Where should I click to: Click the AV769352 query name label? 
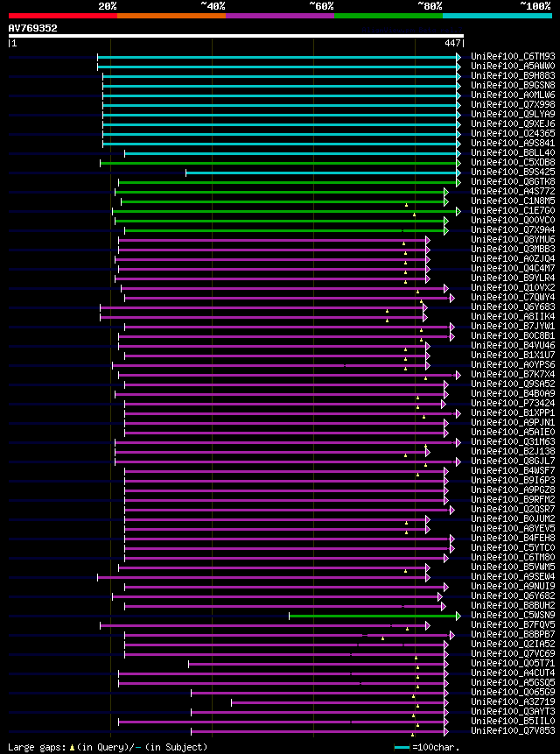coord(32,28)
